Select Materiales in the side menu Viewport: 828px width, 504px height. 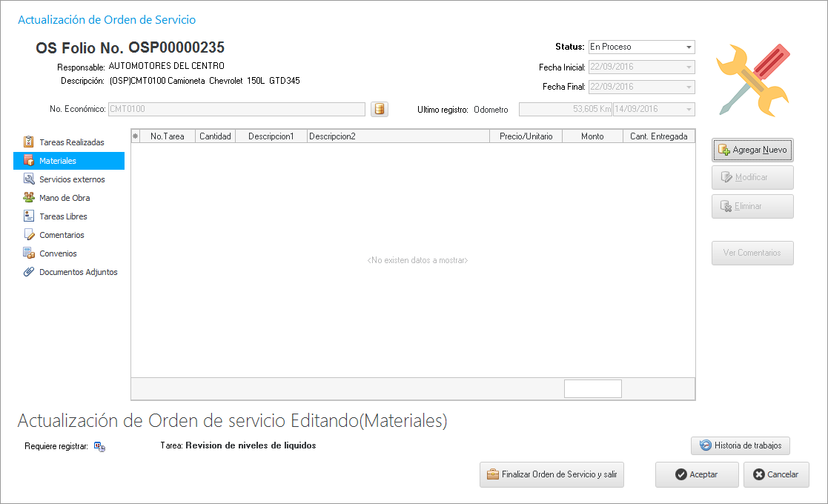tap(58, 161)
